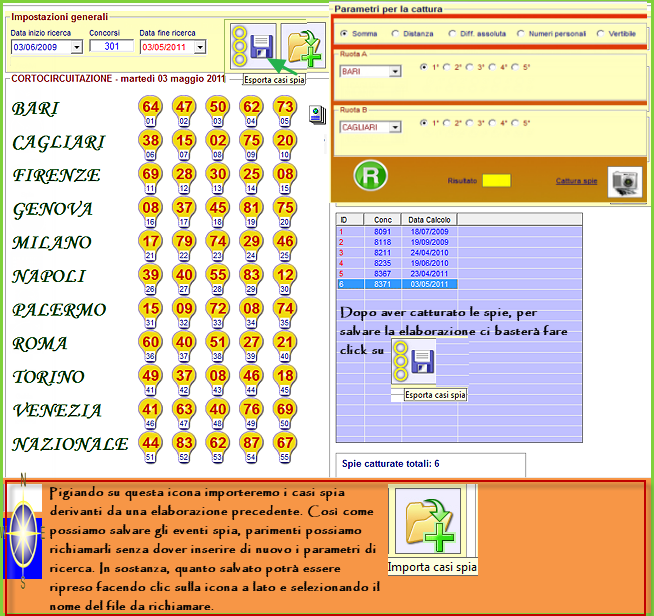The height and width of the screenshot is (616, 654).
Task: Click GENOVA bulb number 81
Action: coord(251,212)
